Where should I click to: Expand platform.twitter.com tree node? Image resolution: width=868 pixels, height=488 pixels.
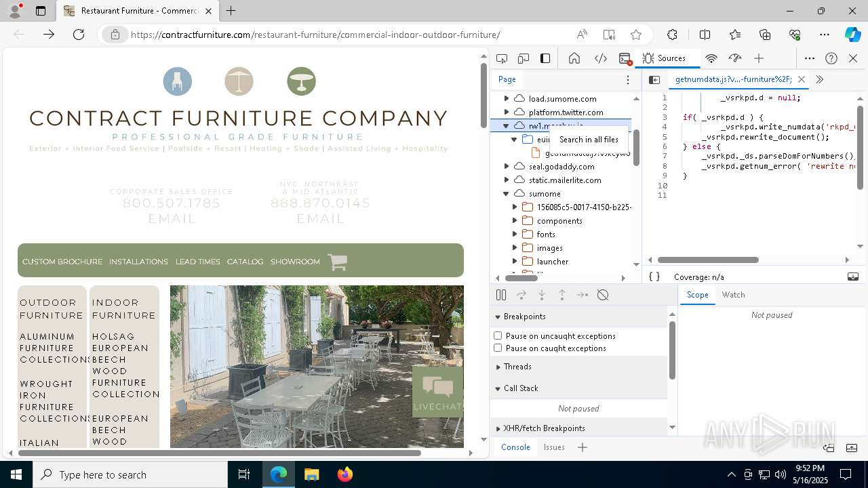coord(506,112)
